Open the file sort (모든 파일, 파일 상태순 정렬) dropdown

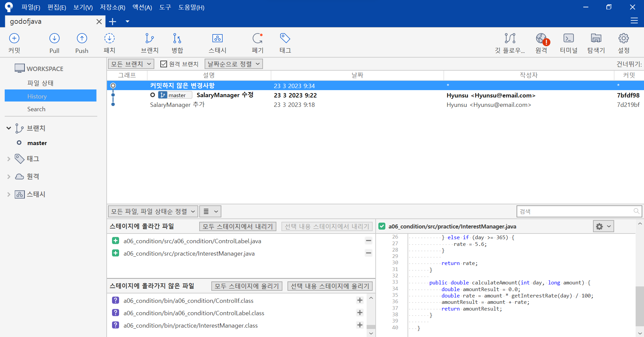pos(153,211)
